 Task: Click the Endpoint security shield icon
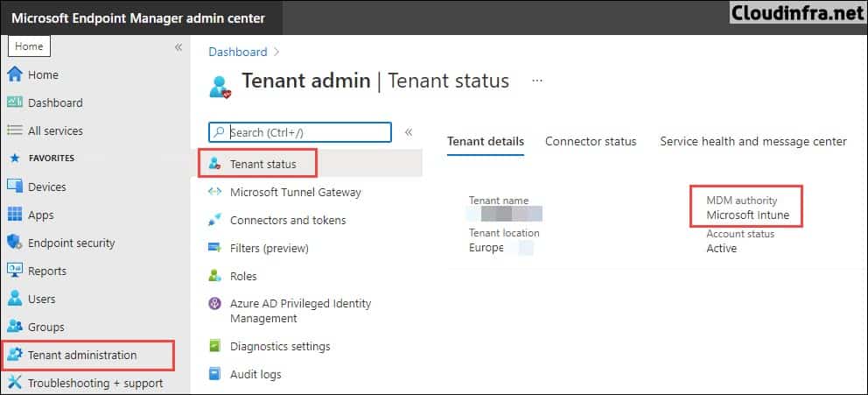(x=15, y=243)
